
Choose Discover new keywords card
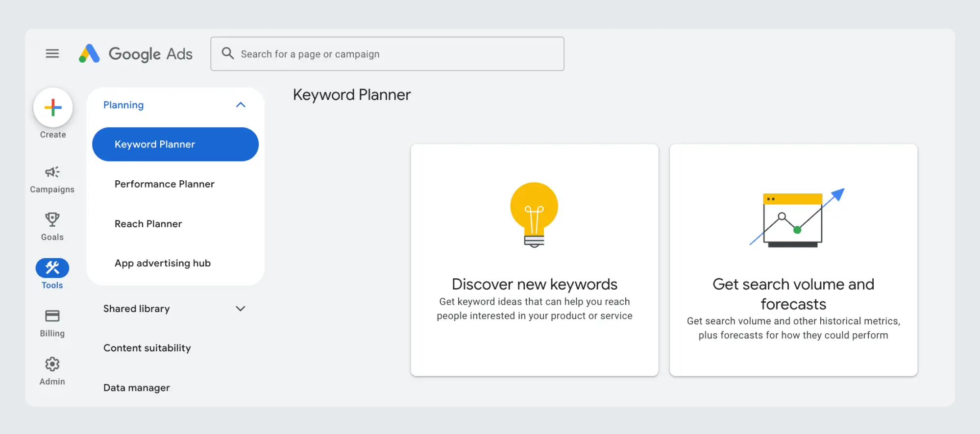535,260
